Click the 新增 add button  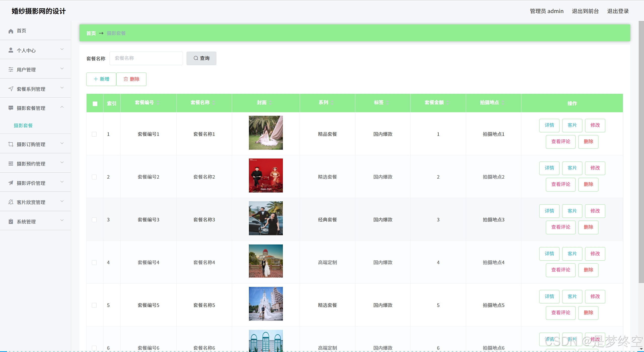click(x=101, y=79)
